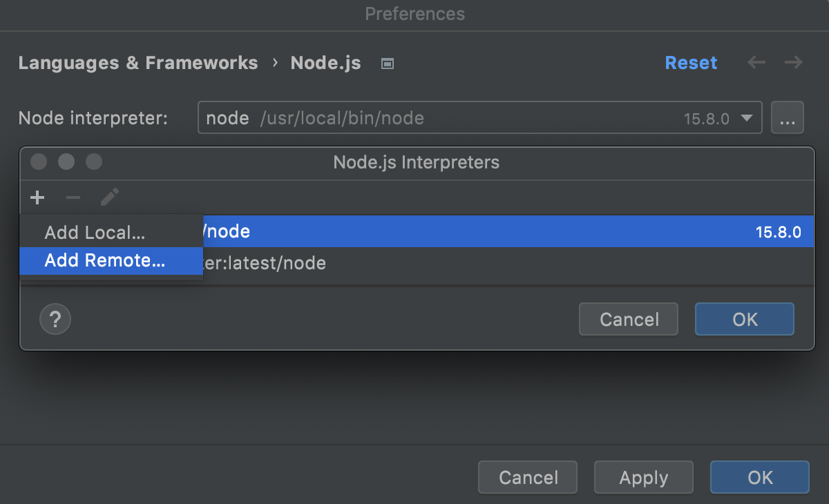
Task: Confirm with OK in the Interpreters dialog
Action: click(744, 319)
